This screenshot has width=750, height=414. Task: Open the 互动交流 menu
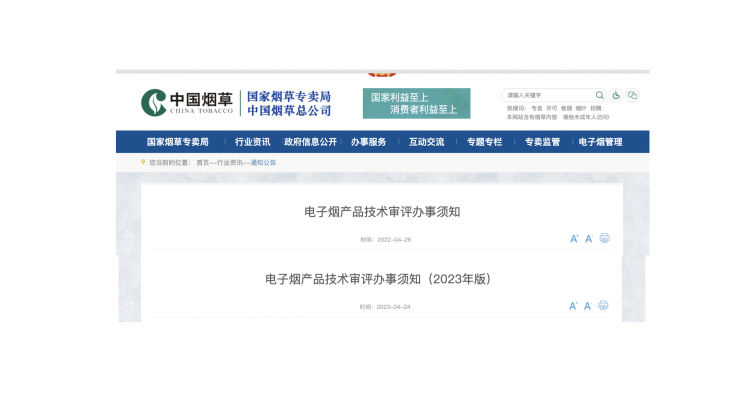[426, 142]
